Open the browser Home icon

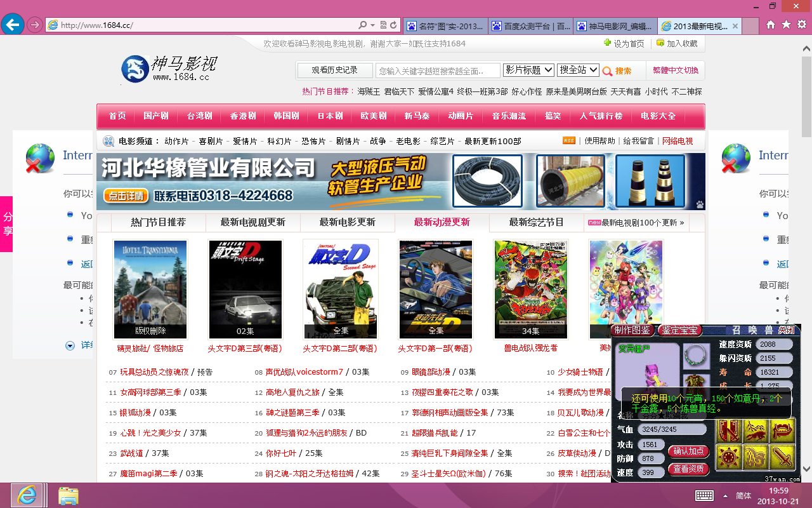(x=771, y=25)
